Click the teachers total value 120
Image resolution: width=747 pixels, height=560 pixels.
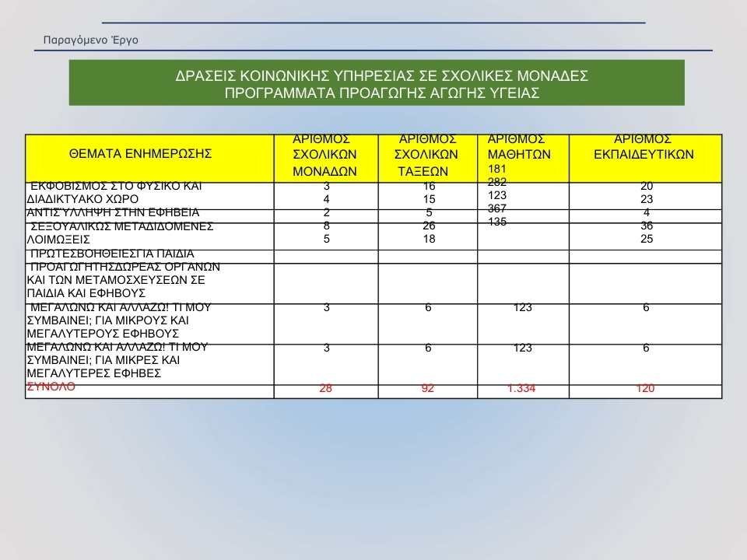click(x=645, y=389)
